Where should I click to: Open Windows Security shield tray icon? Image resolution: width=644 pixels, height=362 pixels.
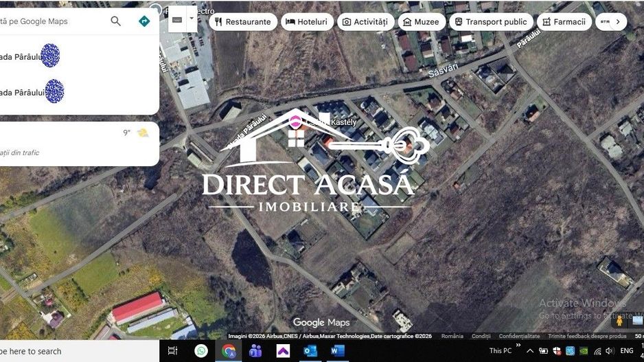point(557,351)
